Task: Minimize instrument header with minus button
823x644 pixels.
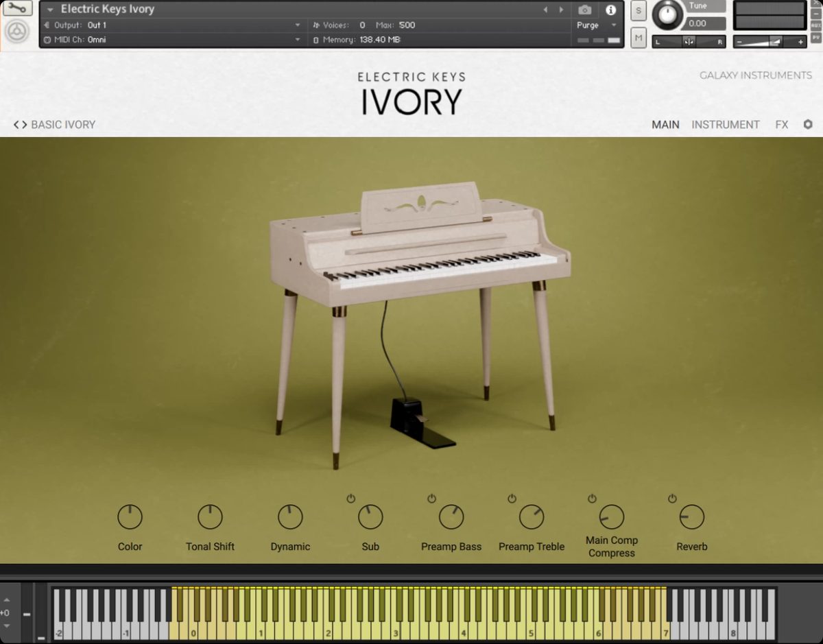Action: (816, 13)
